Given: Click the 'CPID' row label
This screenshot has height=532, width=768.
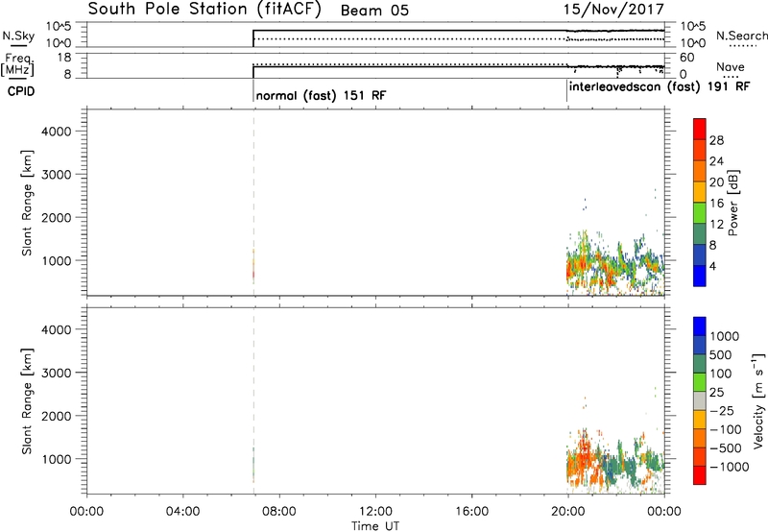Looking at the screenshot, I should 21,91.
